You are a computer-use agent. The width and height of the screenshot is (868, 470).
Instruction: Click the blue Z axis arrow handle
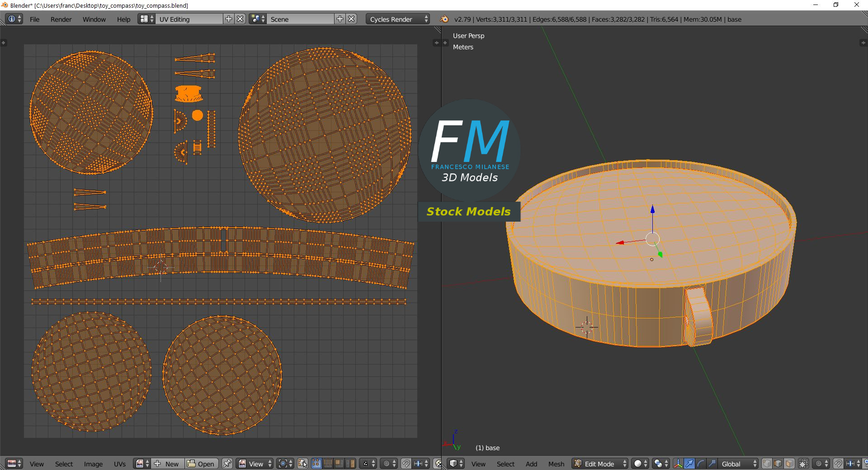pos(652,209)
